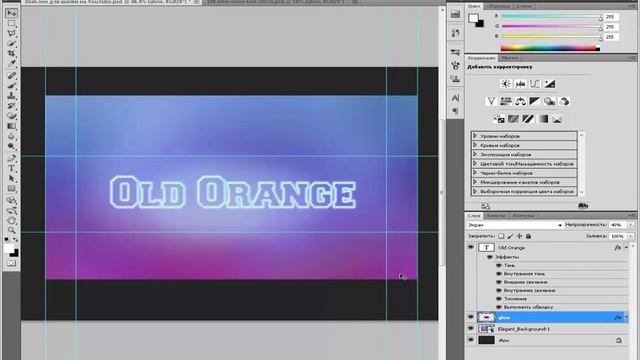Switch to the Контуры tab
Viewport: 640px width, 360px height.
tap(523, 215)
